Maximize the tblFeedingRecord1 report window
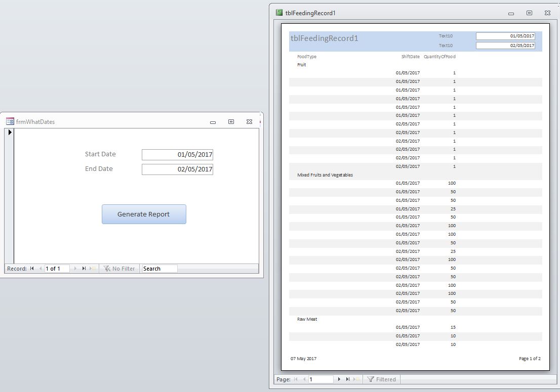The height and width of the screenshot is (392, 560). [x=529, y=13]
